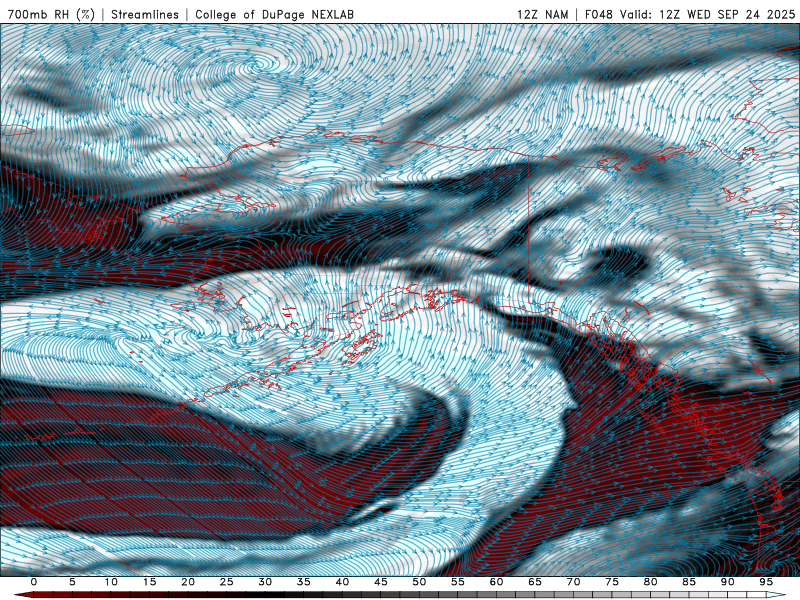Click the "60" label on the RH scale
The image size is (800, 600).
[x=496, y=582]
